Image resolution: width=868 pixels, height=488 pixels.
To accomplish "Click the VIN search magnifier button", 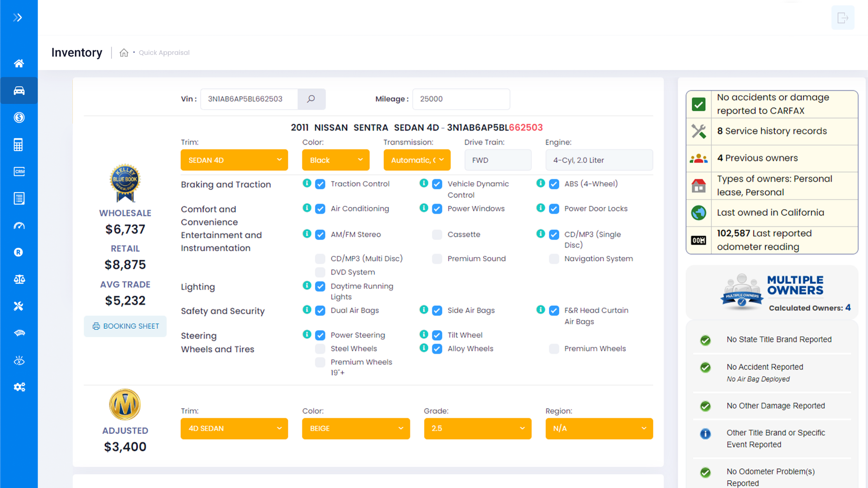I will click(311, 99).
